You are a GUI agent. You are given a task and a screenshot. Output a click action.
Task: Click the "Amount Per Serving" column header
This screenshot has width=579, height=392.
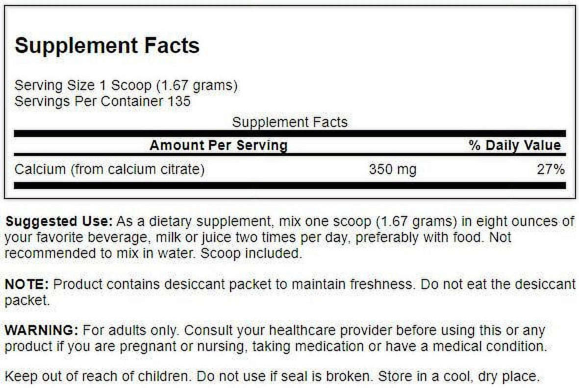218,146
